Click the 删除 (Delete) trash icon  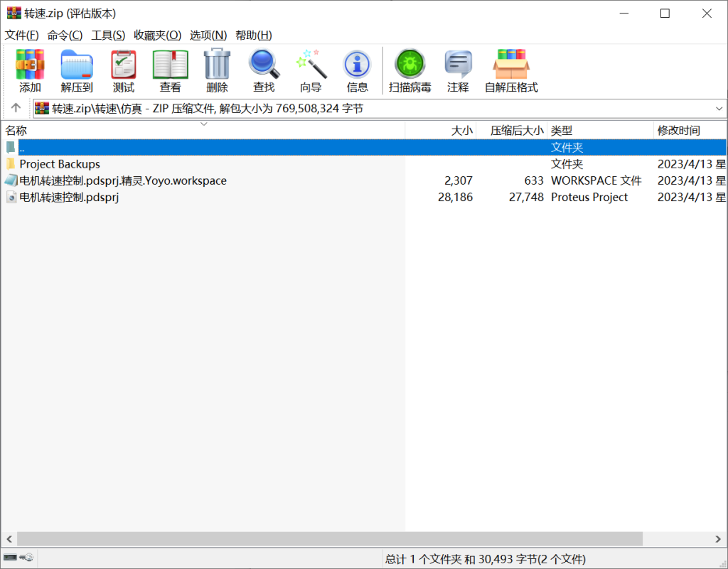pyautogui.click(x=217, y=71)
